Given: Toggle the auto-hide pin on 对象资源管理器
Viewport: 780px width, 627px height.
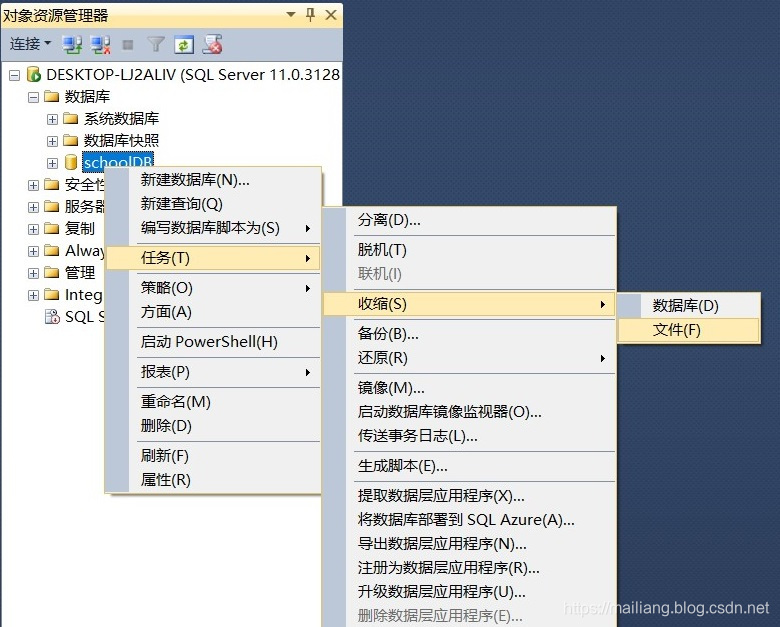Looking at the screenshot, I should [x=310, y=15].
